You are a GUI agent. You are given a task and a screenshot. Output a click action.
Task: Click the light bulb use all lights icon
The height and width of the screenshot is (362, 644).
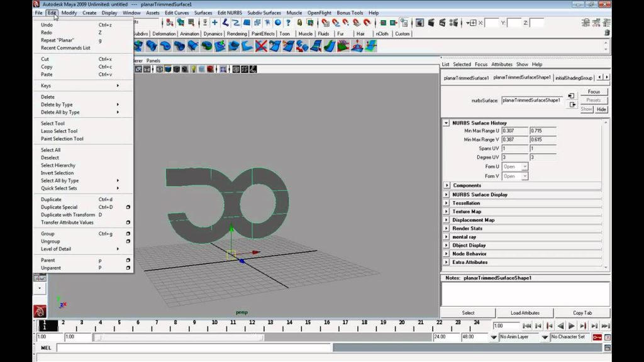[194, 69]
